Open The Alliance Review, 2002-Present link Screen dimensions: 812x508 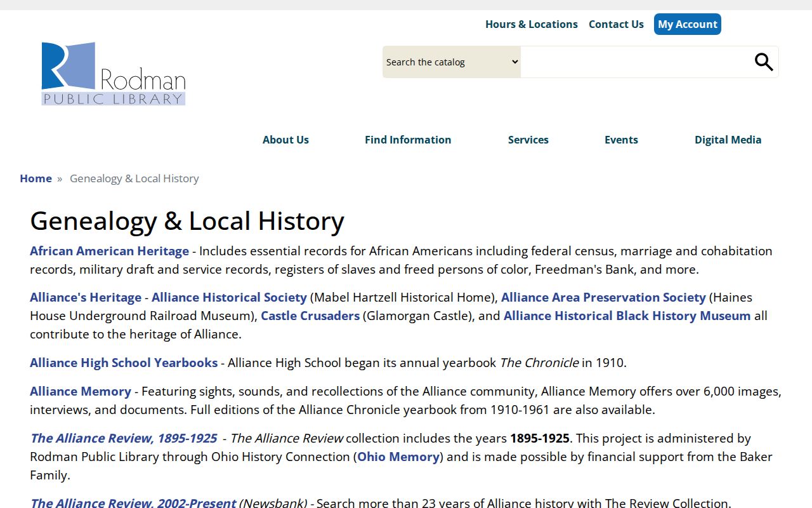tap(133, 502)
